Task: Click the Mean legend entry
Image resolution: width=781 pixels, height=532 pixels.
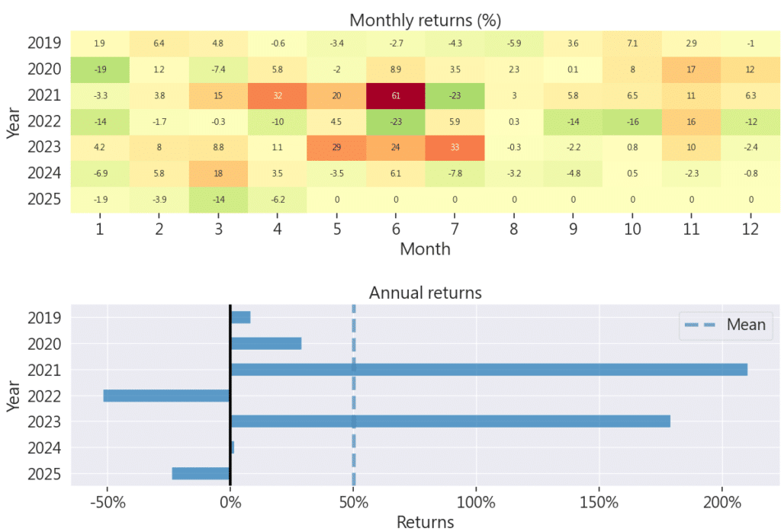Action: point(725,325)
